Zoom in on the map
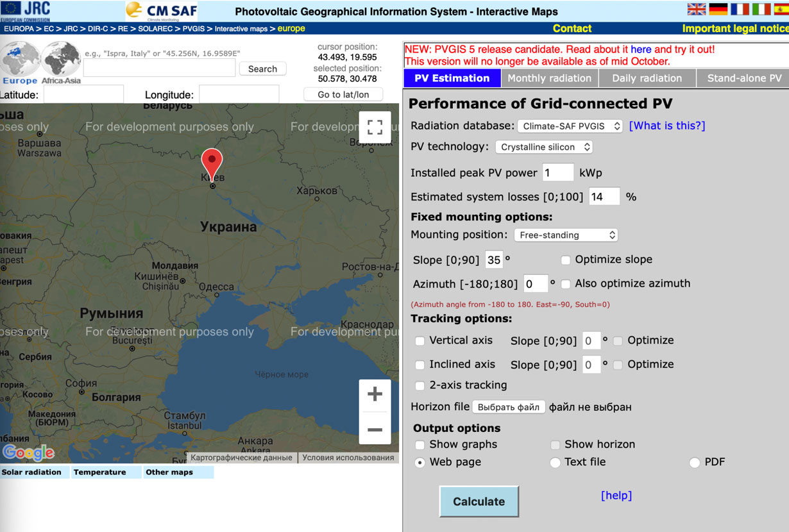This screenshot has height=532, width=789. (x=375, y=394)
